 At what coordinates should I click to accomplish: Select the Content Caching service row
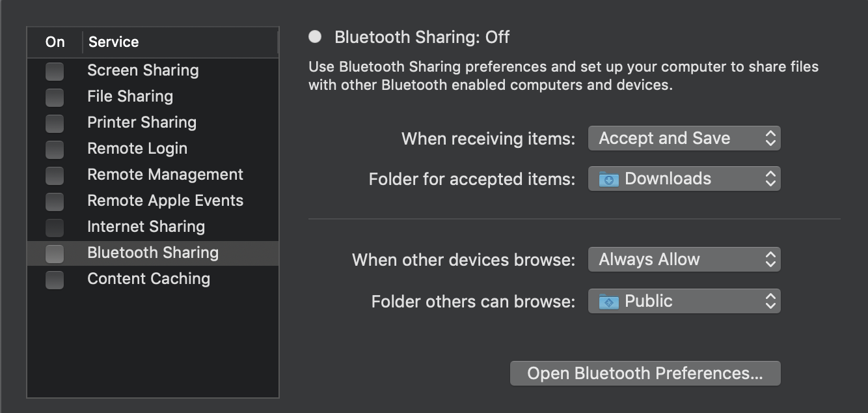tap(148, 279)
